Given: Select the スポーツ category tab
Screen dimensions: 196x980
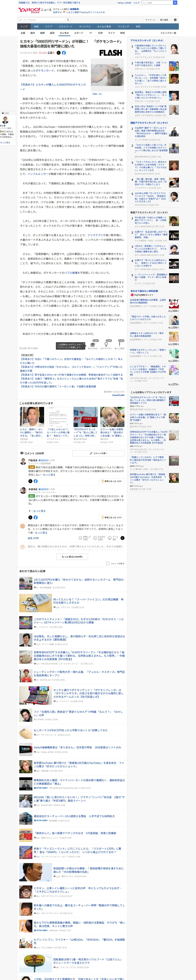Looking at the screenshot, I should (x=78, y=33).
